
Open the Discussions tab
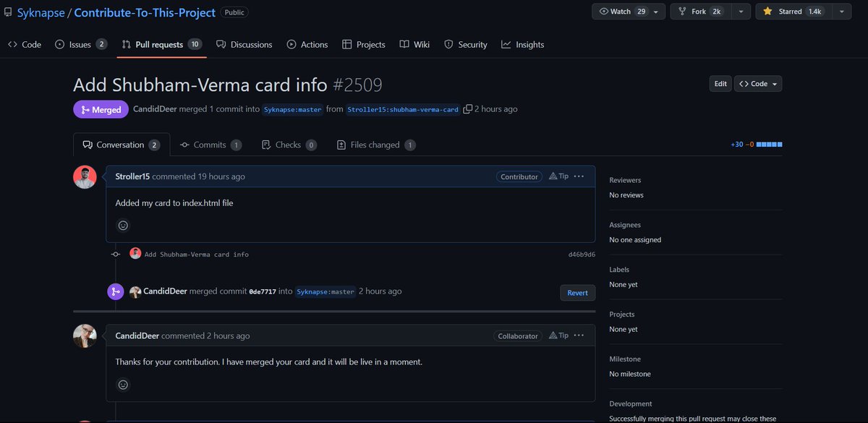coord(244,44)
